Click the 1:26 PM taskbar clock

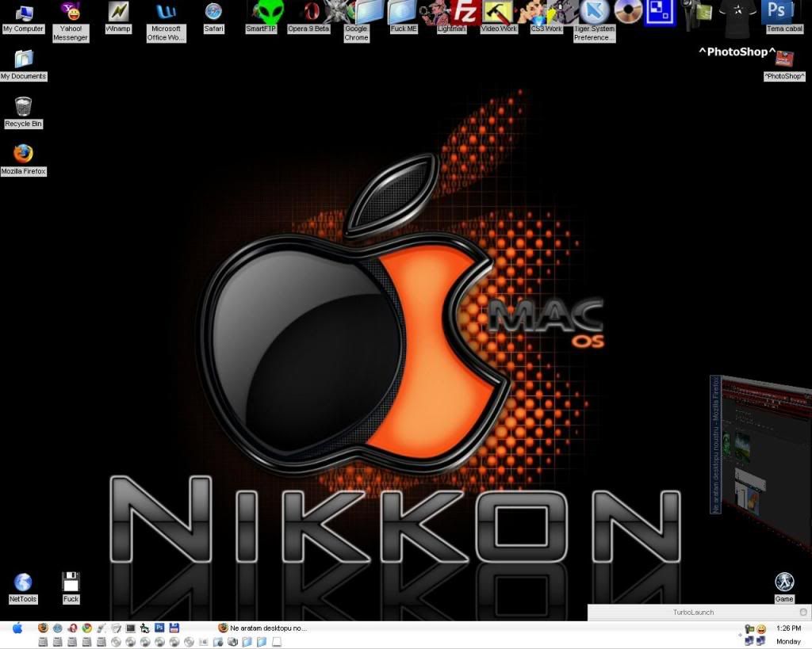click(x=789, y=628)
